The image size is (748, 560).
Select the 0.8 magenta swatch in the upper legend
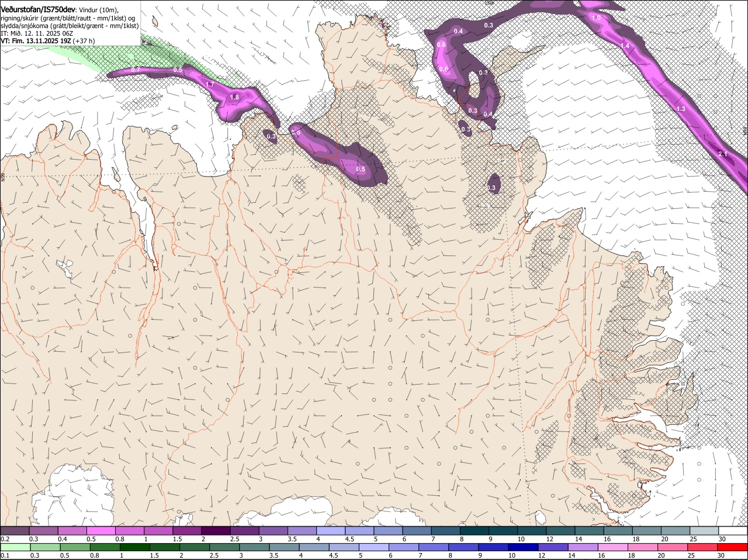coord(129,531)
